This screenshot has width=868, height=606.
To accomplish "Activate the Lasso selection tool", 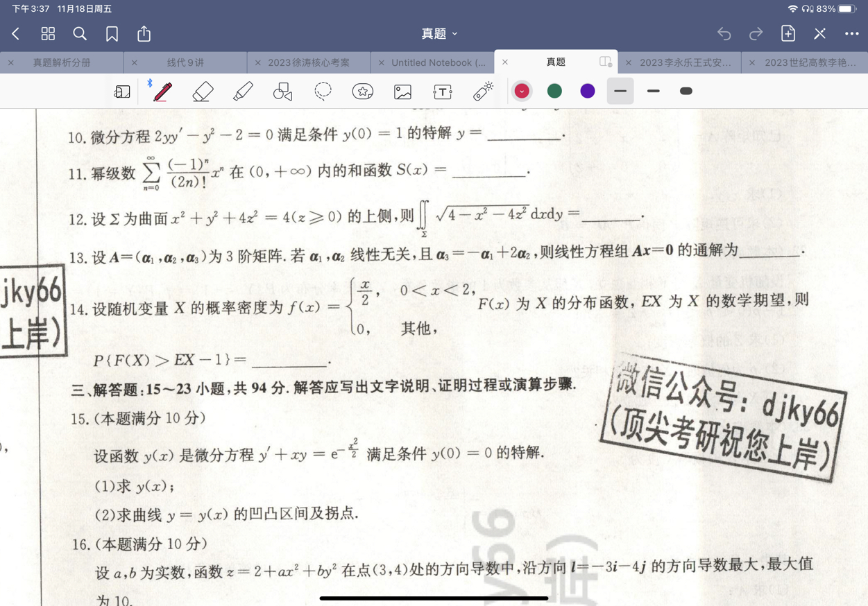I will (x=322, y=91).
